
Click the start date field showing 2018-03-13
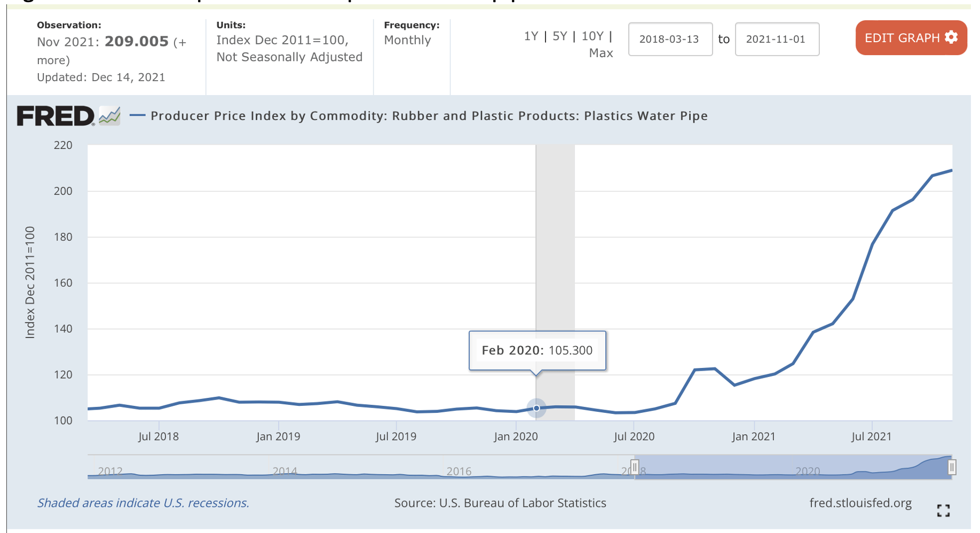pyautogui.click(x=670, y=38)
